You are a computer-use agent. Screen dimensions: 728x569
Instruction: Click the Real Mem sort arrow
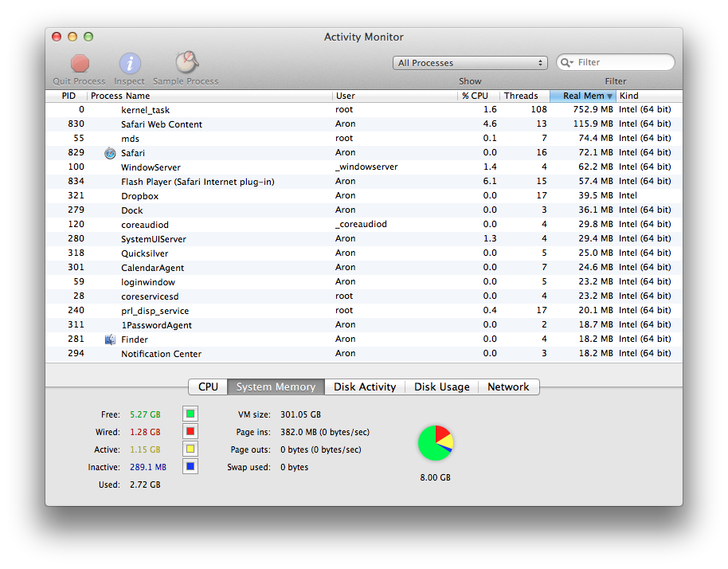pyautogui.click(x=609, y=96)
